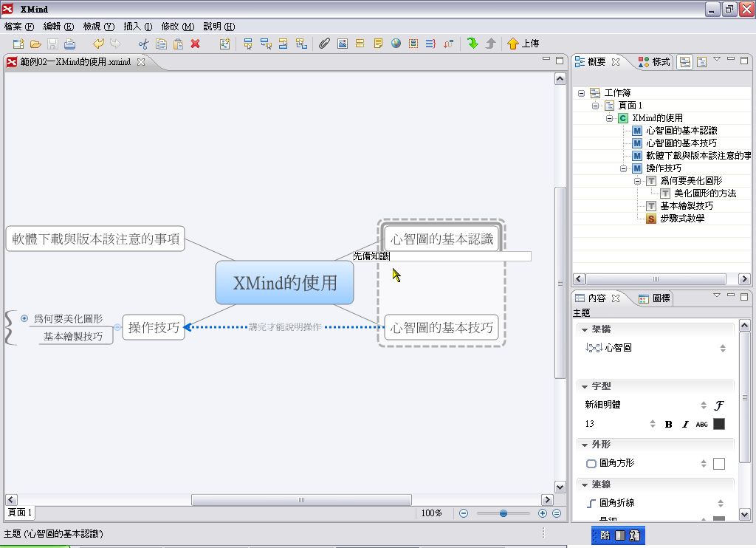Viewport: 756px width, 548px height.
Task: Click the Save floppy disk icon
Action: pos(52,44)
